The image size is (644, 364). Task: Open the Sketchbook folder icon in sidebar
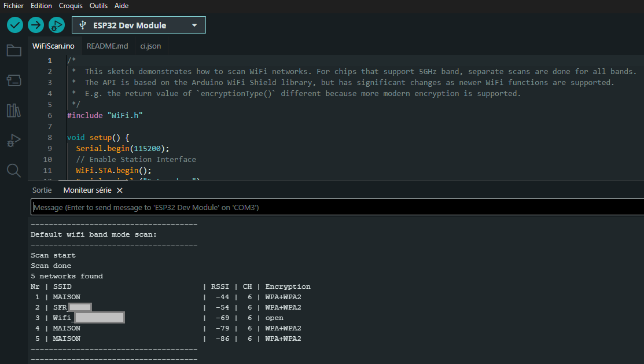pyautogui.click(x=14, y=50)
